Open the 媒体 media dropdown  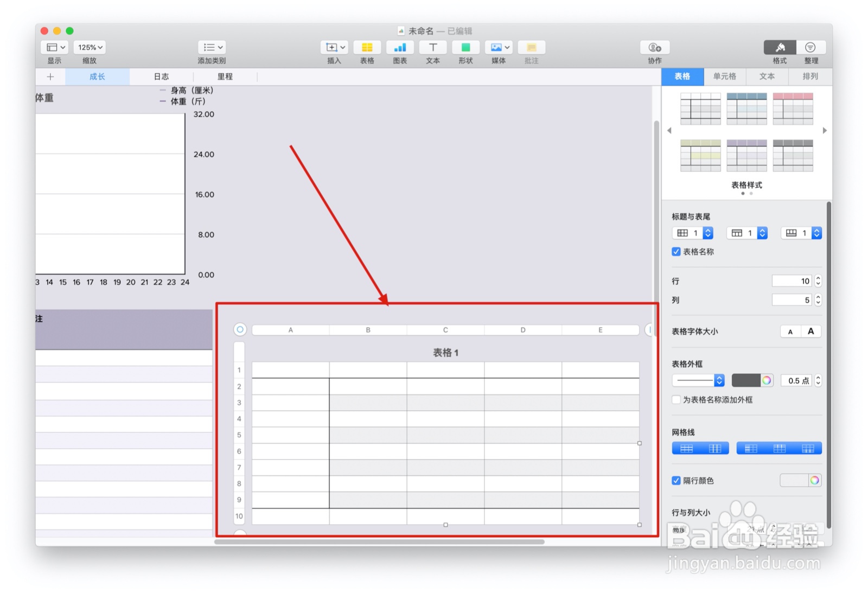[499, 47]
